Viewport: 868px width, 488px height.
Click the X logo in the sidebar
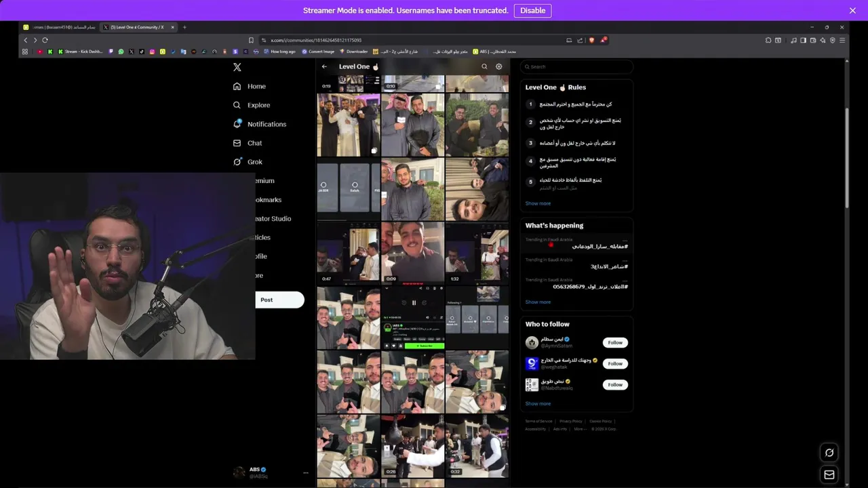237,67
